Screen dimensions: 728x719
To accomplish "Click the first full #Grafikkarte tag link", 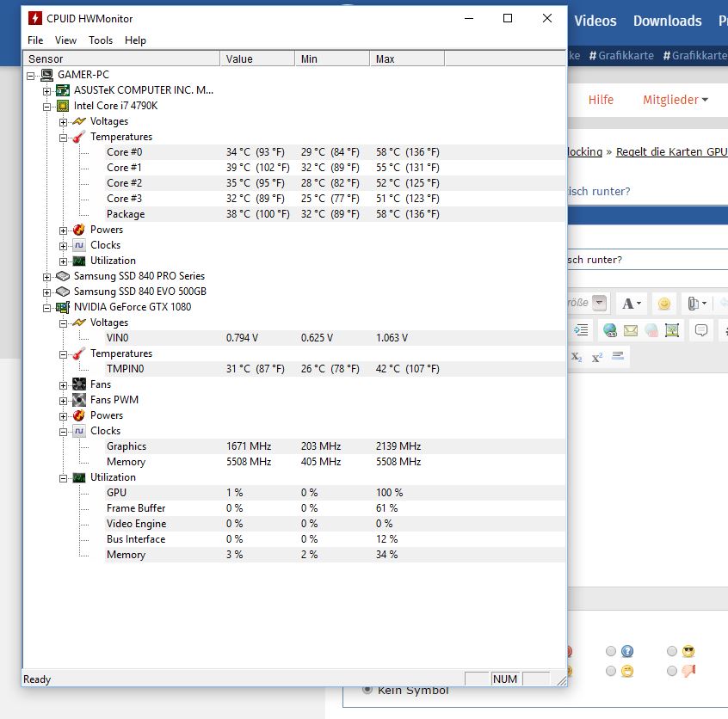I will tap(621, 56).
